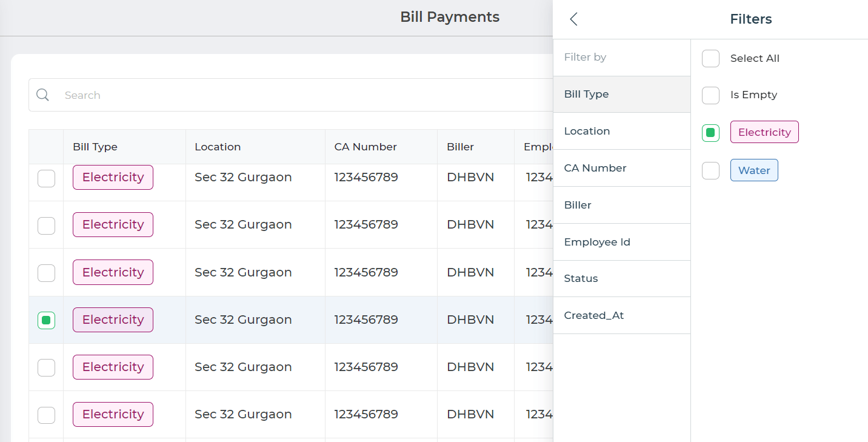868x442 pixels.
Task: Click the back arrow in Filters panel
Action: click(573, 19)
